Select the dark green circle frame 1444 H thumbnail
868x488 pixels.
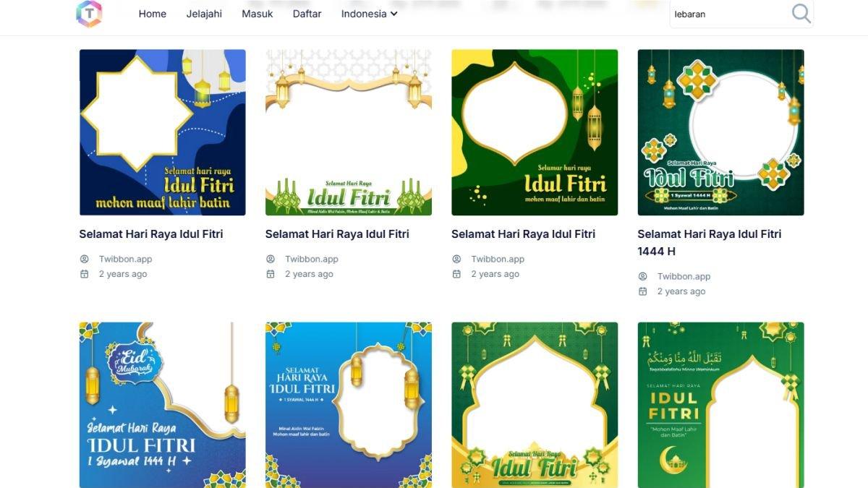tap(721, 132)
